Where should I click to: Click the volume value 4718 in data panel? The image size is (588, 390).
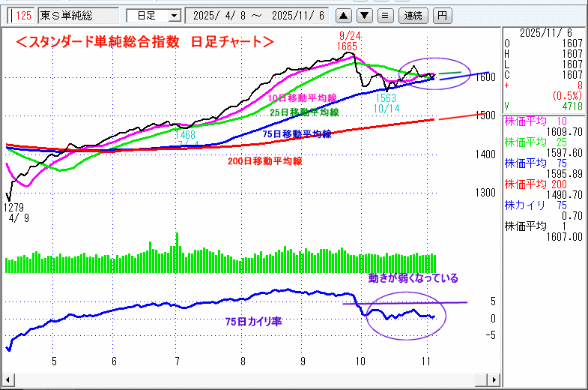571,107
